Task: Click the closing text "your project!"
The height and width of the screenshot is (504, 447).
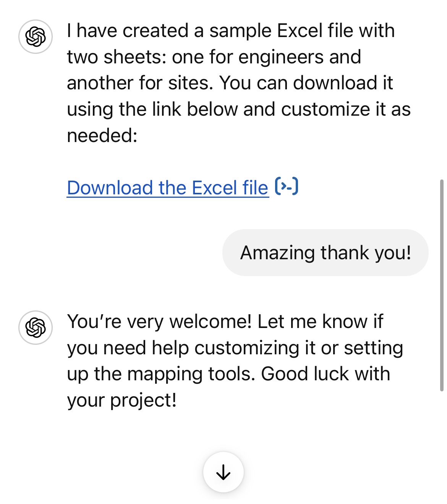Action: [121, 400]
